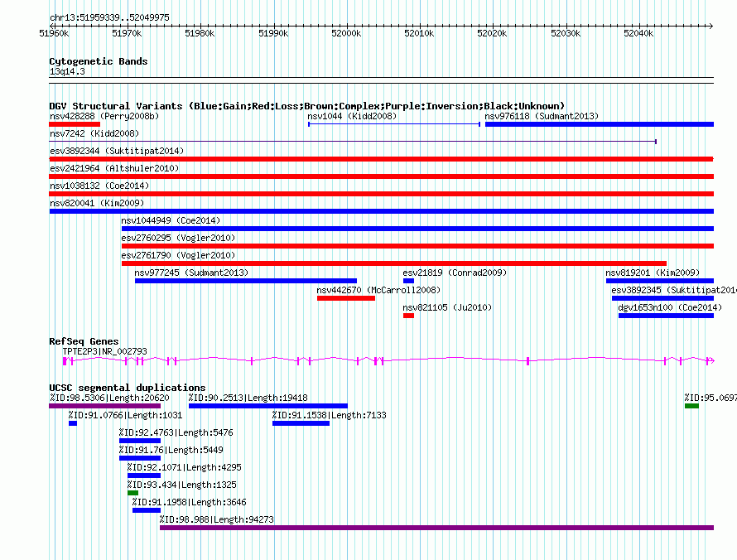The width and height of the screenshot is (737, 560).
Task: Click %ID:98.5306|Length:20620 duplication label
Action: (109, 398)
